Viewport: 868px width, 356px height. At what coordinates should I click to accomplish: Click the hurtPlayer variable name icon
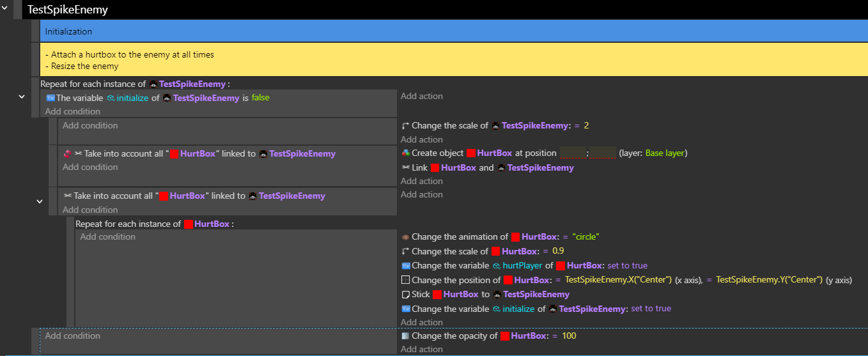tap(497, 266)
